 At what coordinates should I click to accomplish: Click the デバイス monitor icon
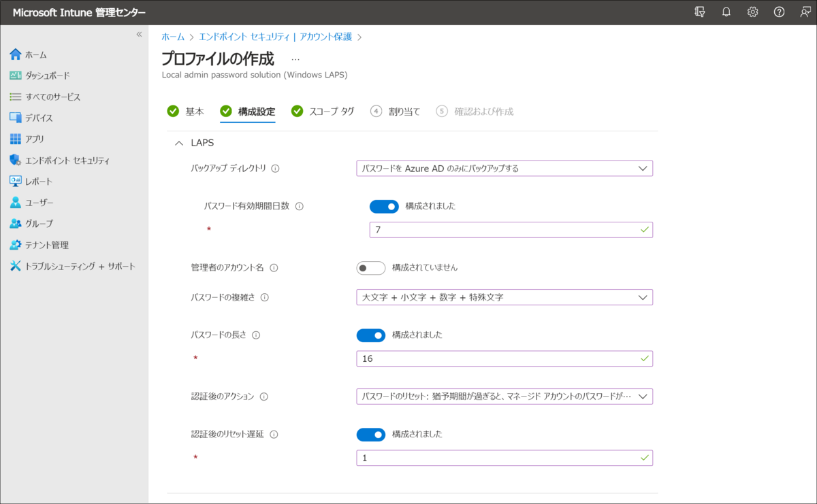(16, 118)
